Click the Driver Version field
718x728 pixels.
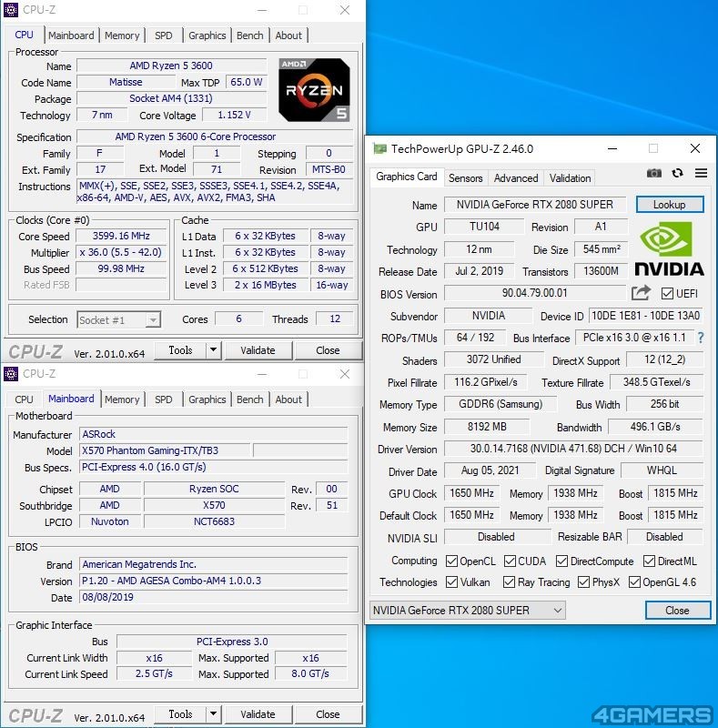[573, 449]
